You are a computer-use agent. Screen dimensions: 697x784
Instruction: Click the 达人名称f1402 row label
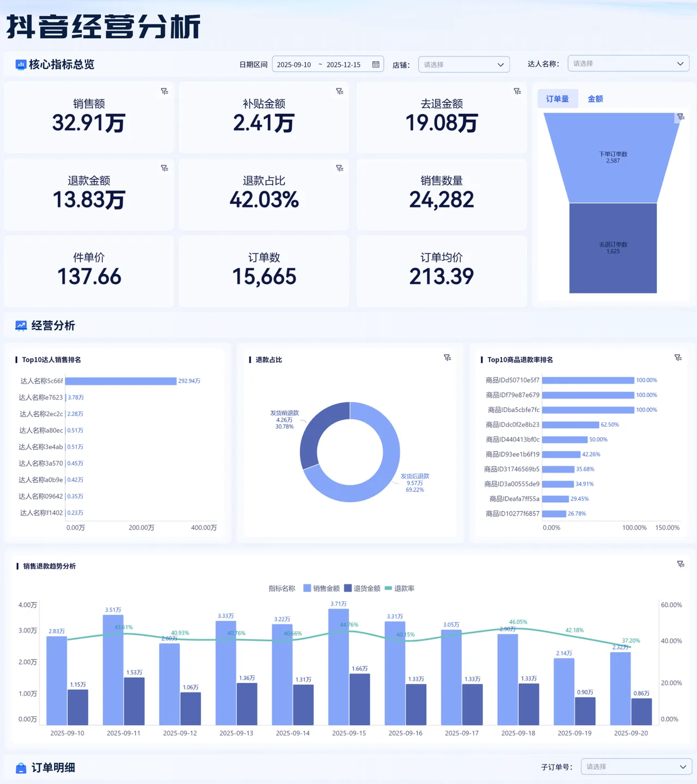(41, 513)
